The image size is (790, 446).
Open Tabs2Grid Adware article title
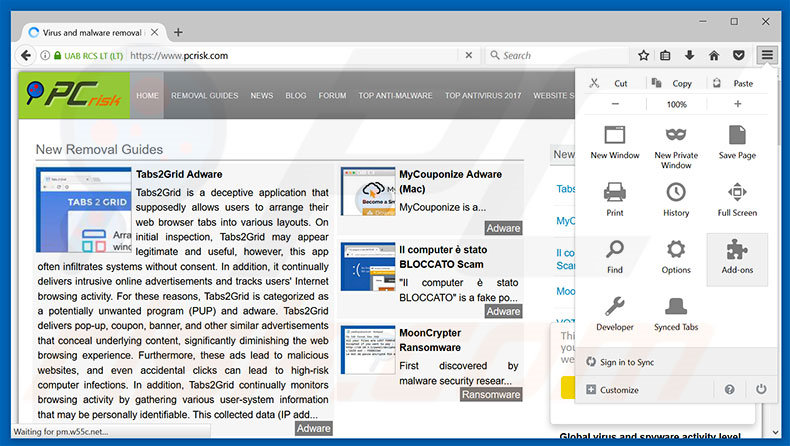pyautogui.click(x=179, y=174)
